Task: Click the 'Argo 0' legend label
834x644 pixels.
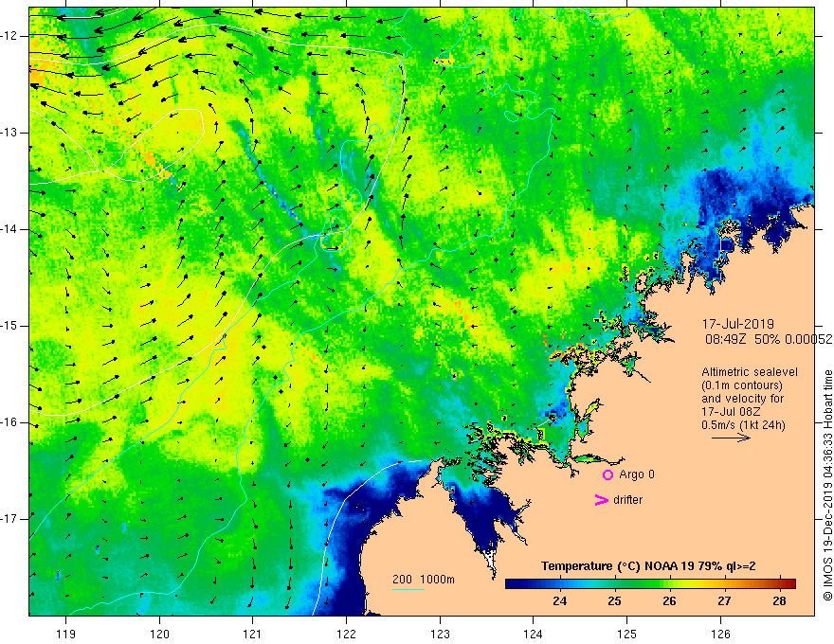Action: point(637,474)
